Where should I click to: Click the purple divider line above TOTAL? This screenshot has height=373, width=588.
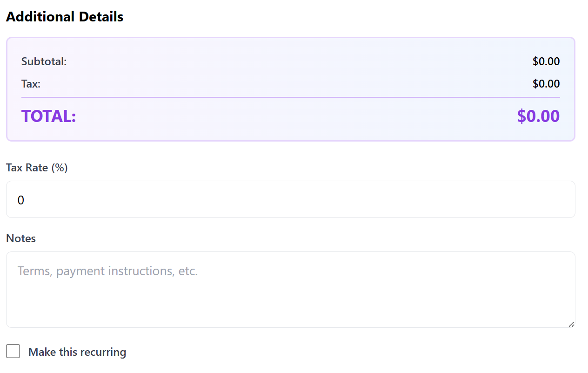click(x=290, y=98)
